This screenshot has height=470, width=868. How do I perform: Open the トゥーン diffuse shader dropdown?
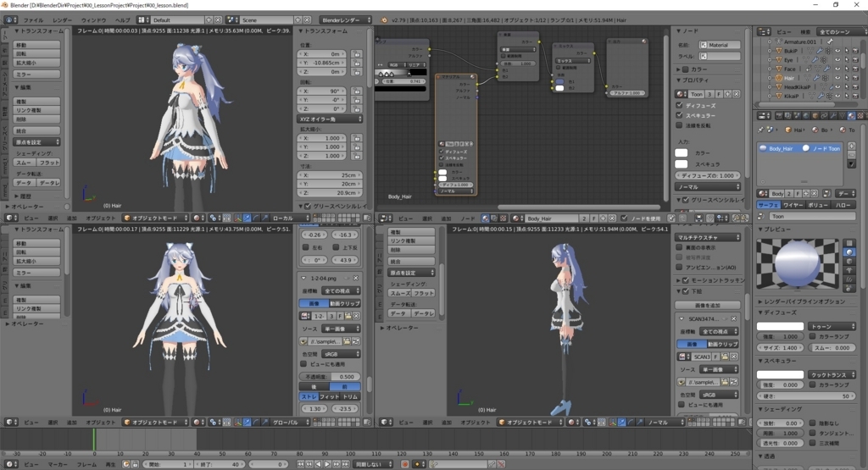click(832, 326)
